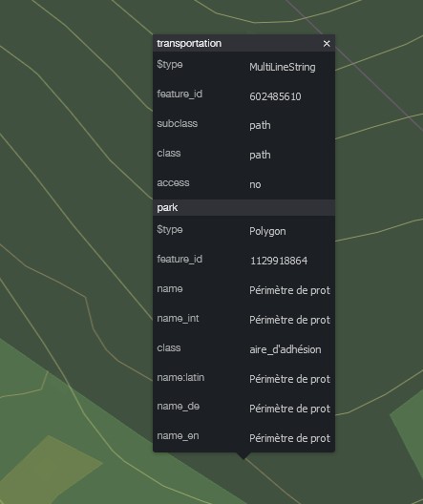This screenshot has height=504, width=423.
Task: Click the transportation class value path
Action: click(260, 156)
